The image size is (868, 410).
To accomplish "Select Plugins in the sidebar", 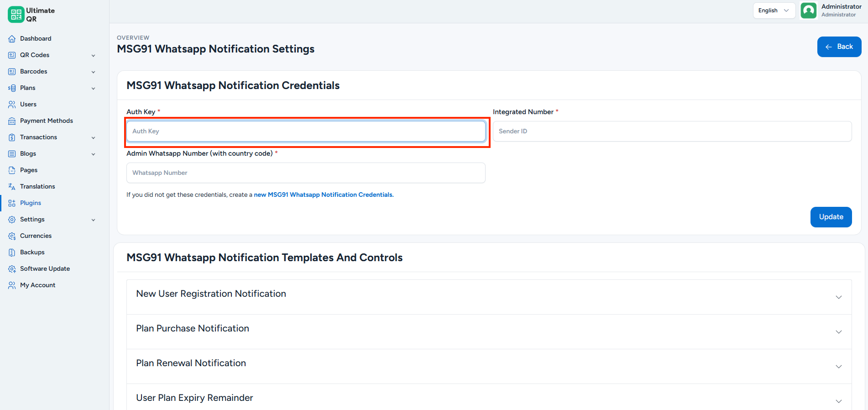I will coord(31,203).
